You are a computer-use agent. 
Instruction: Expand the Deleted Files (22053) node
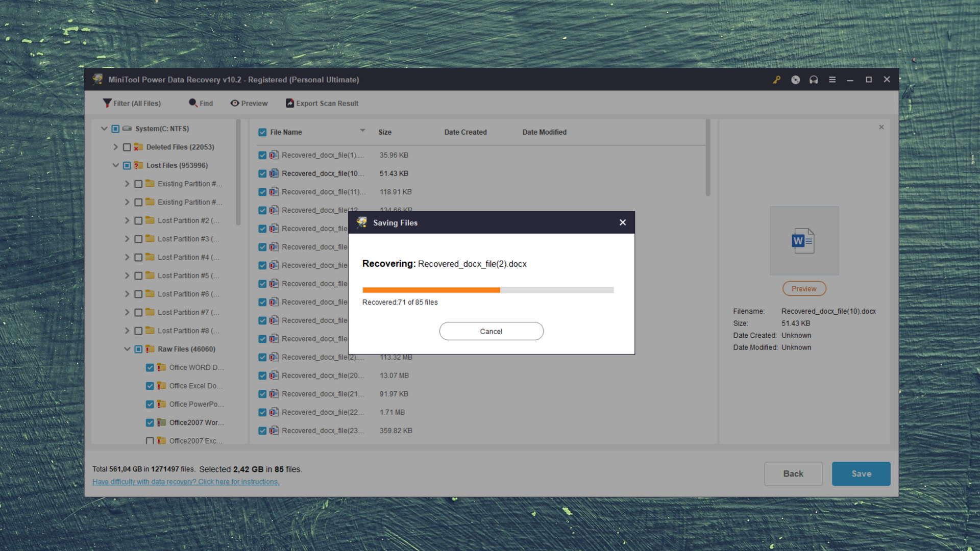click(116, 147)
